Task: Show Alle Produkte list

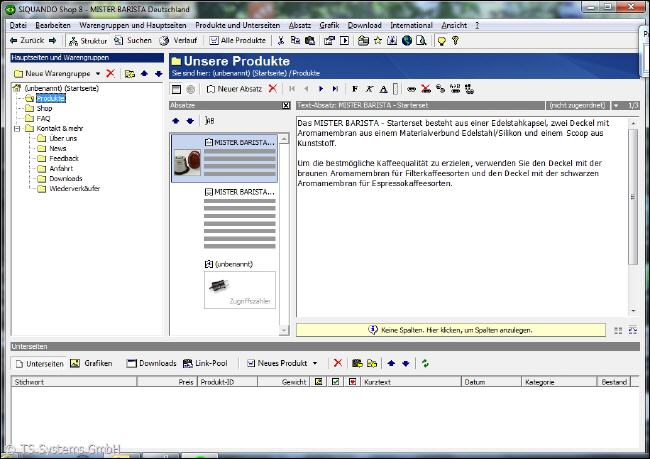Action: click(x=238, y=41)
